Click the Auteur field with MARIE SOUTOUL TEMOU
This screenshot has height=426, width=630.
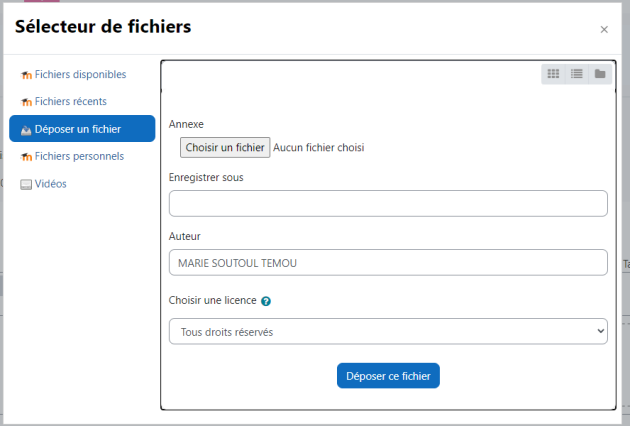click(x=388, y=262)
